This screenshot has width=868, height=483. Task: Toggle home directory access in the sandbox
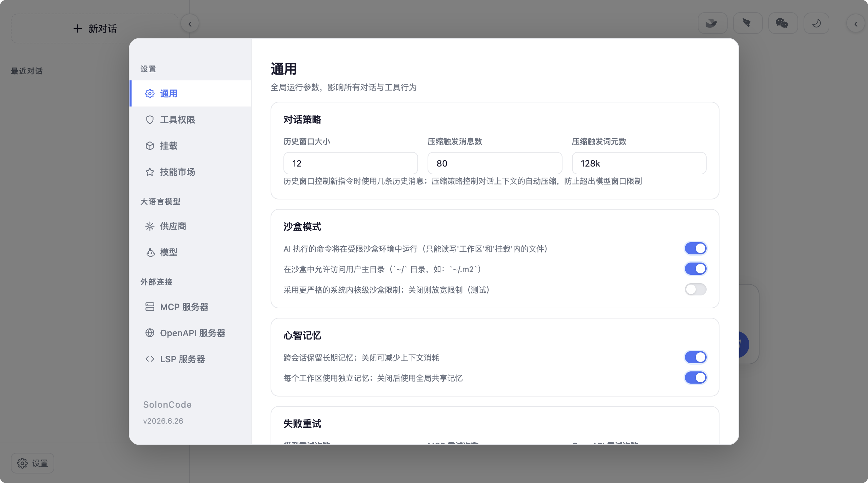(x=695, y=269)
